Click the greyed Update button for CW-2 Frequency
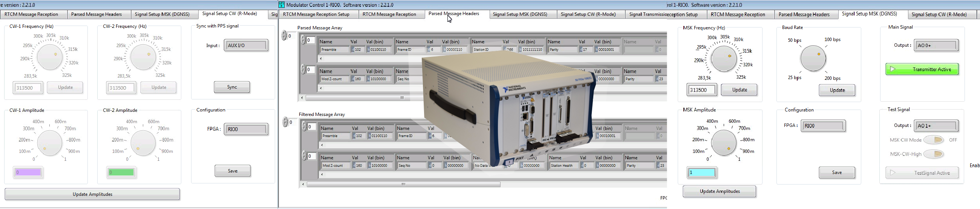The image size is (980, 209). pyautogui.click(x=158, y=87)
